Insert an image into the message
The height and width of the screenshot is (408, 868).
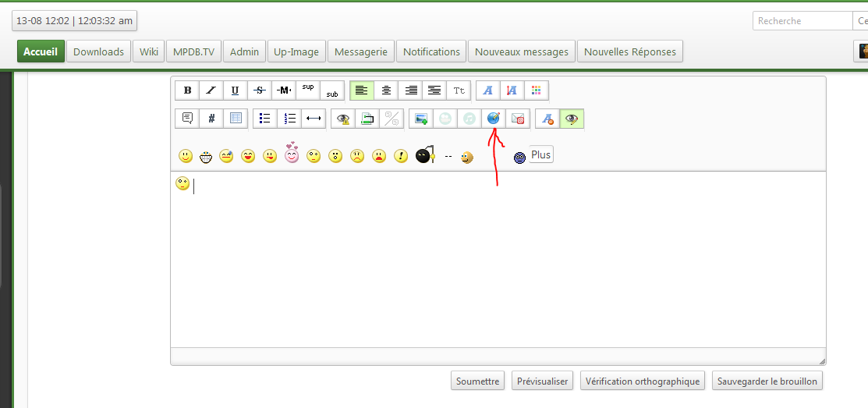[421, 119]
